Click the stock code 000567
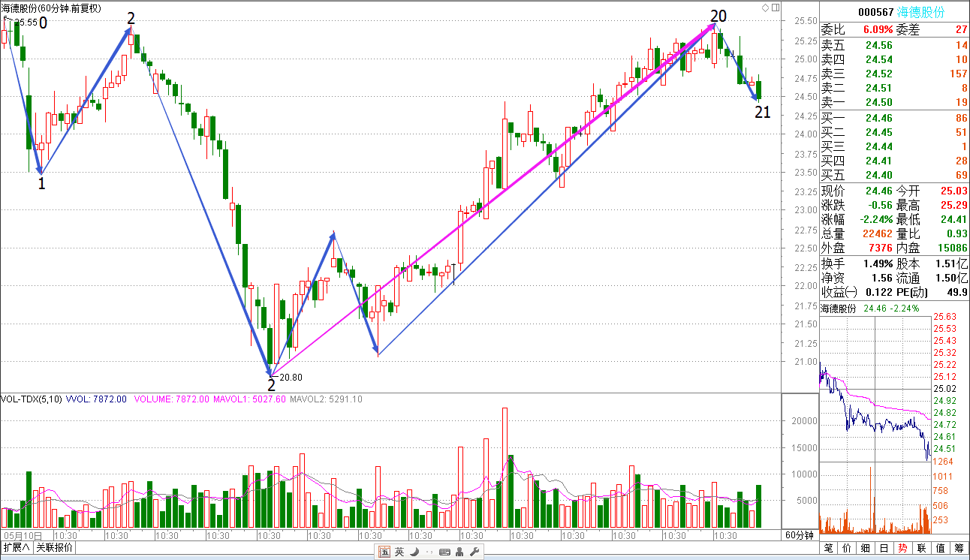 pyautogui.click(x=875, y=12)
